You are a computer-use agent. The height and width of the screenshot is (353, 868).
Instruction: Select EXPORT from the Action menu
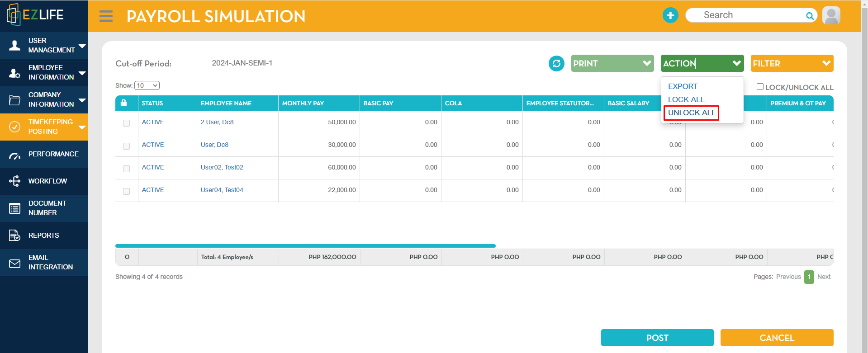click(683, 86)
